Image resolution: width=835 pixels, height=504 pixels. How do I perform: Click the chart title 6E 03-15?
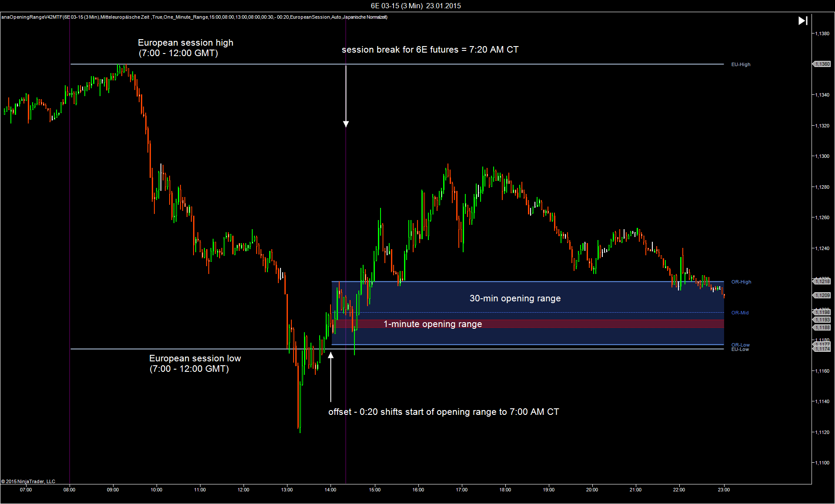pos(416,6)
